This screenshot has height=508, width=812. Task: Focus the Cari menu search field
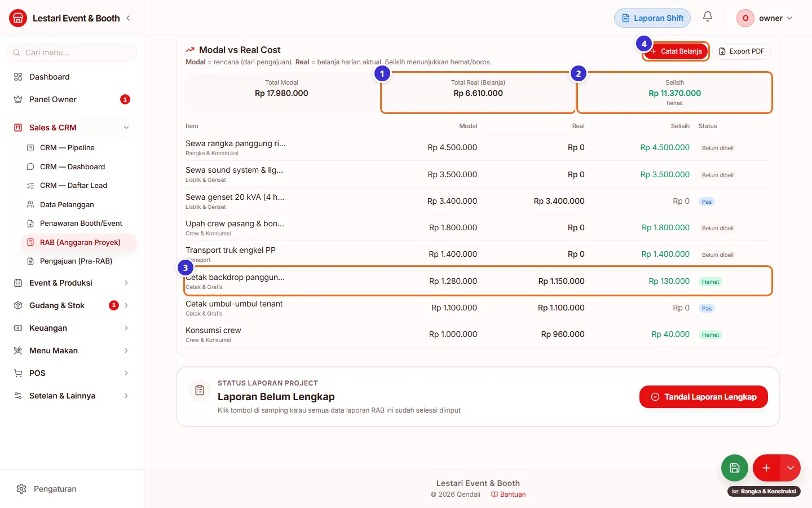pyautogui.click(x=72, y=52)
